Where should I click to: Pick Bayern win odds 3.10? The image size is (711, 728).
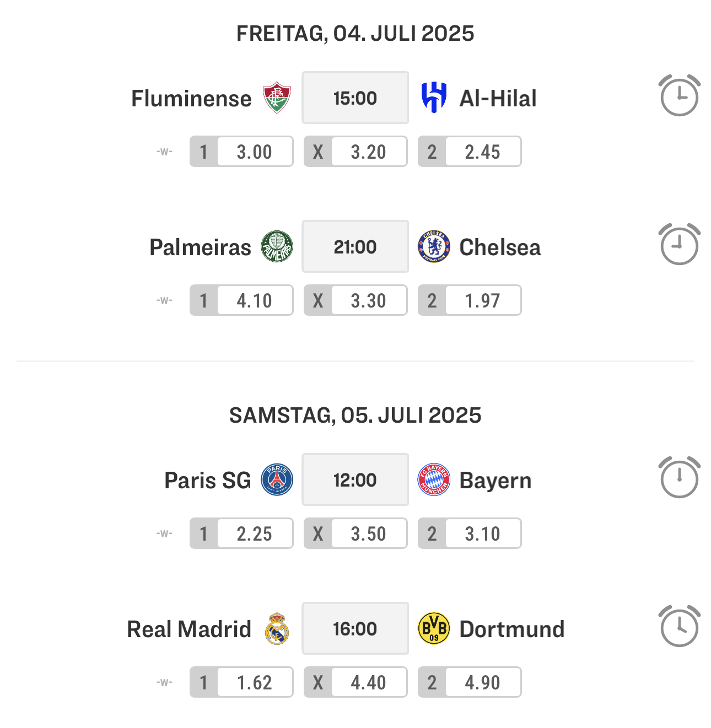[470, 533]
